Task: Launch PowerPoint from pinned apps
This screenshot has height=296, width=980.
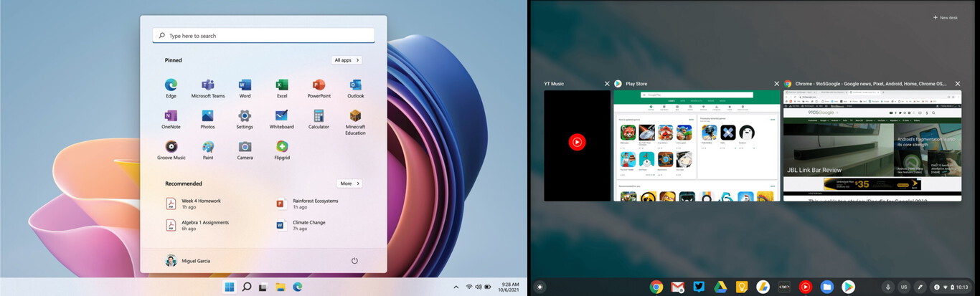Action: click(319, 88)
